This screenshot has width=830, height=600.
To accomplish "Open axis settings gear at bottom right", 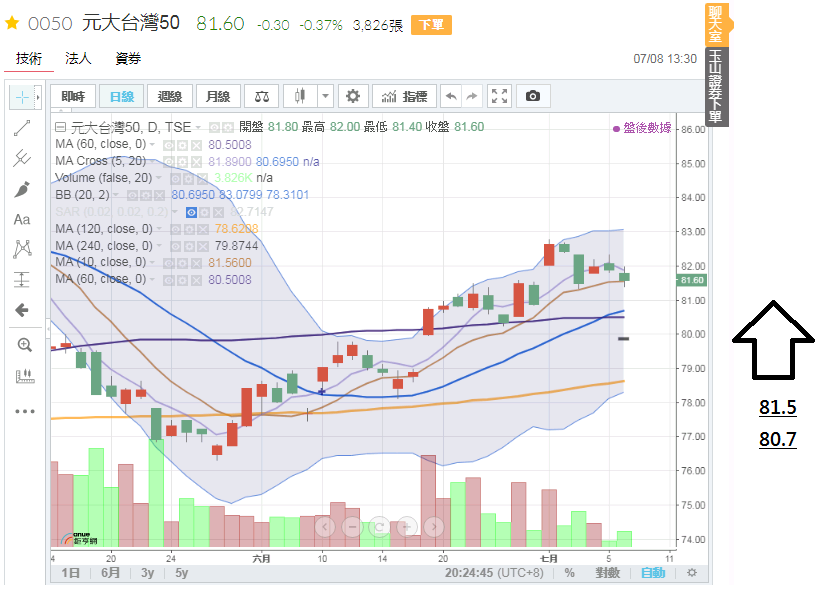I will (692, 572).
